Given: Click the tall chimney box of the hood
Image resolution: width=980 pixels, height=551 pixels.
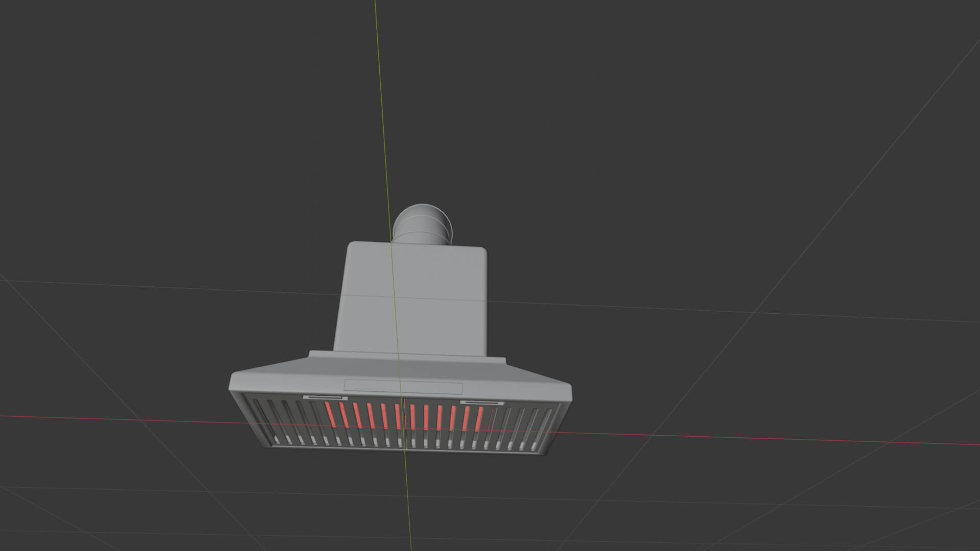Looking at the screenshot, I should [x=411, y=299].
